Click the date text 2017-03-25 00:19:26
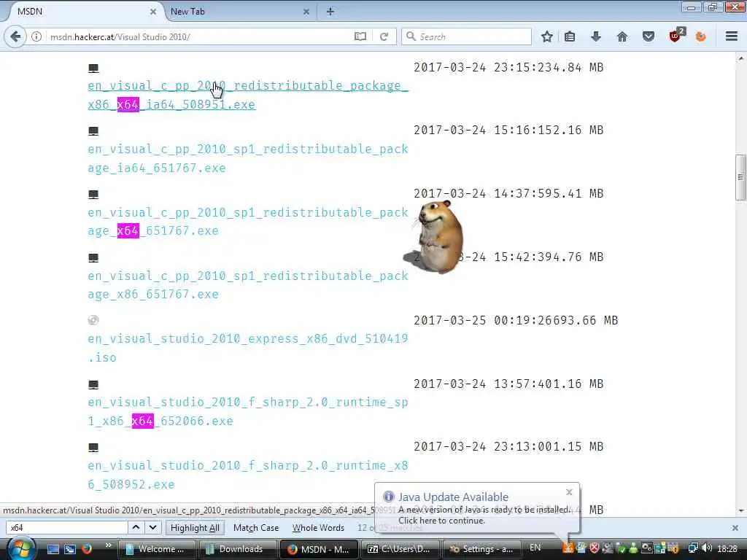 pyautogui.click(x=483, y=321)
